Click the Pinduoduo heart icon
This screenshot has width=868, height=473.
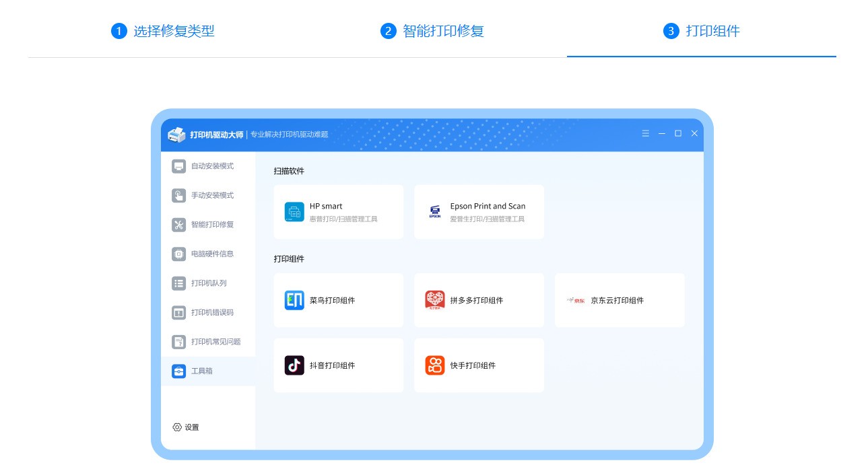434,300
